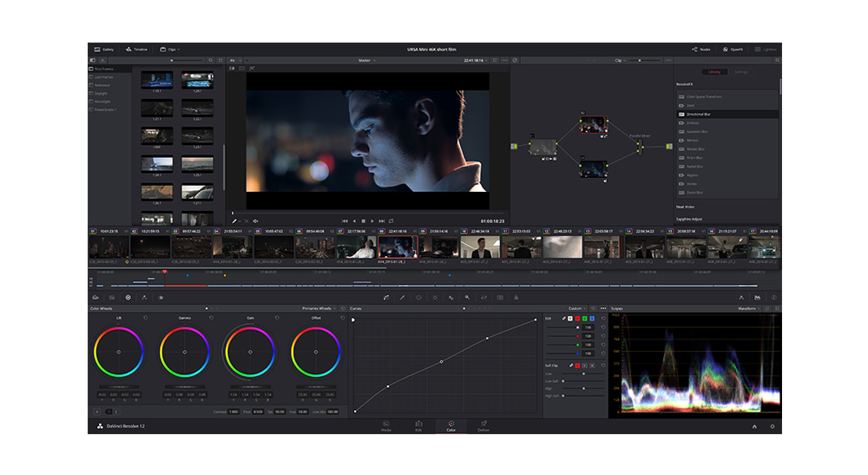Image resolution: width=868 pixels, height=475 pixels.
Task: Open the OpenFX panel
Action: coord(733,49)
